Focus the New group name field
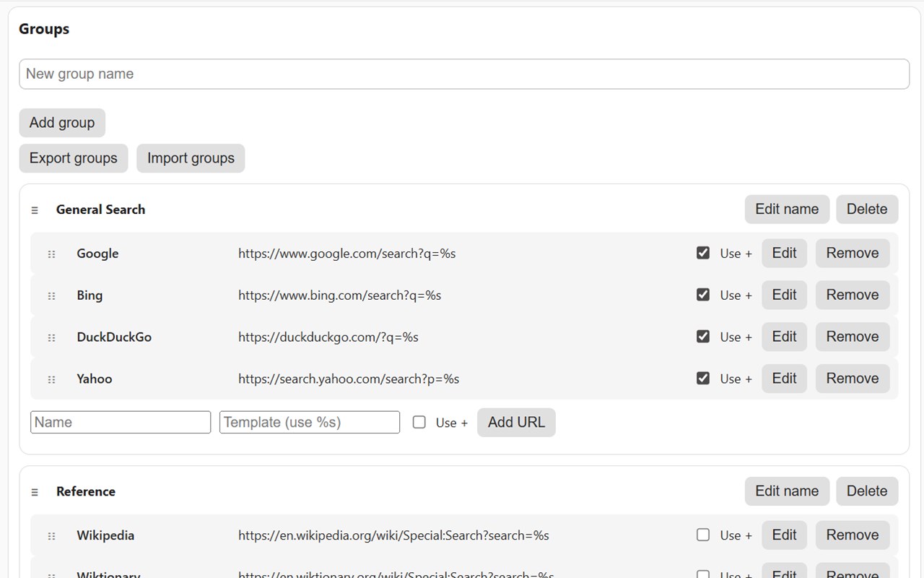 [x=463, y=74]
